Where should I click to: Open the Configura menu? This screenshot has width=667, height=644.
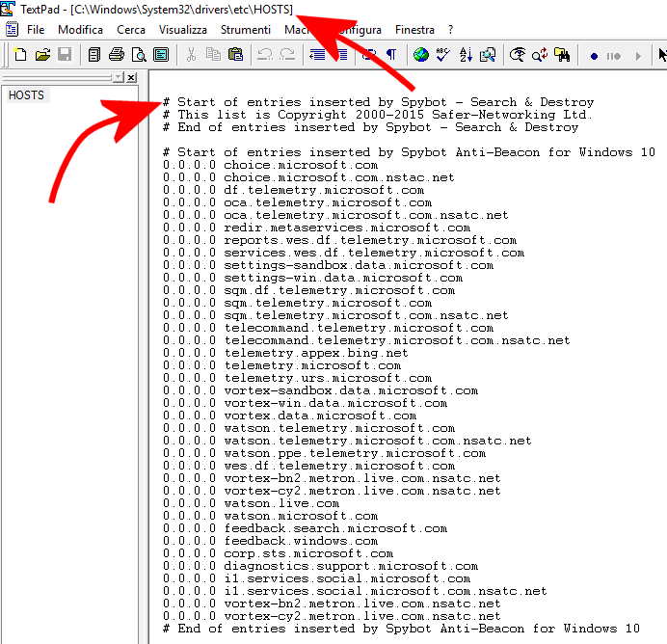point(360,30)
